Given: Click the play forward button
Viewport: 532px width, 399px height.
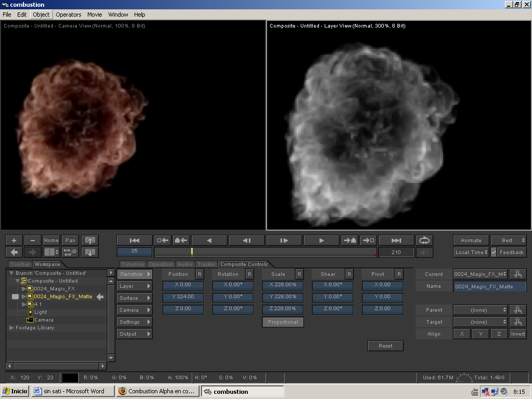Looking at the screenshot, I should (x=322, y=241).
